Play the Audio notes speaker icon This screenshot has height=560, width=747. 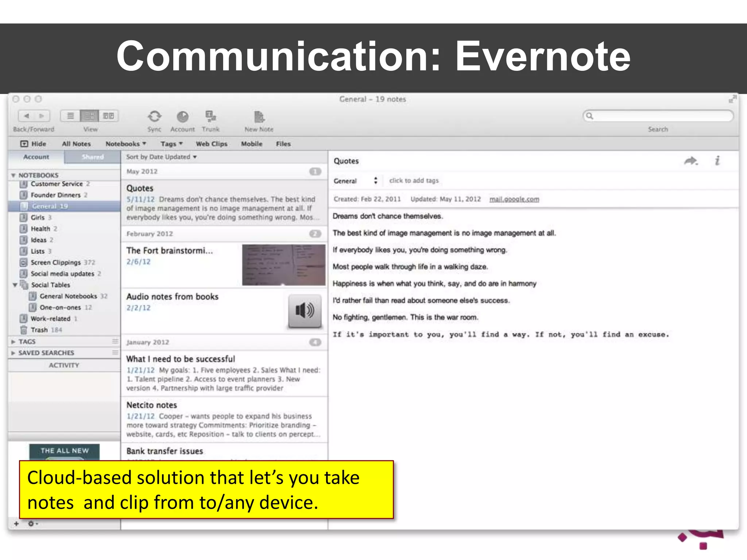click(305, 311)
